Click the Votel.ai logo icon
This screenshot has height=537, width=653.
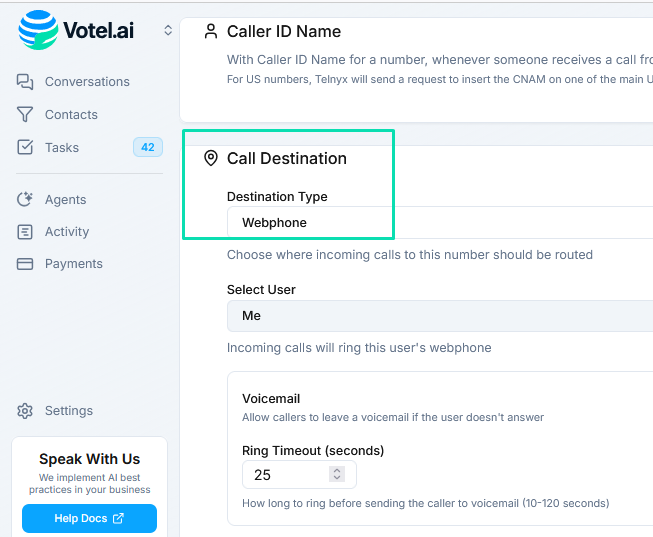(x=39, y=30)
